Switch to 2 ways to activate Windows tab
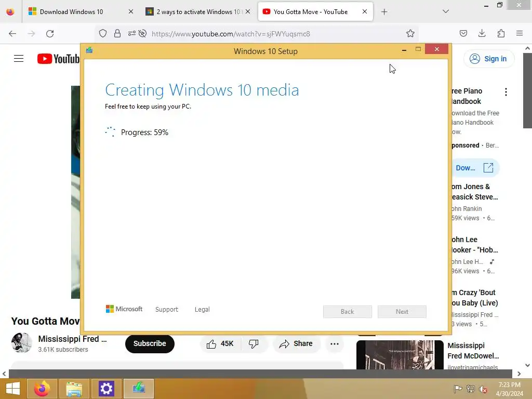Screen dimensions: 532x399 pos(198,11)
